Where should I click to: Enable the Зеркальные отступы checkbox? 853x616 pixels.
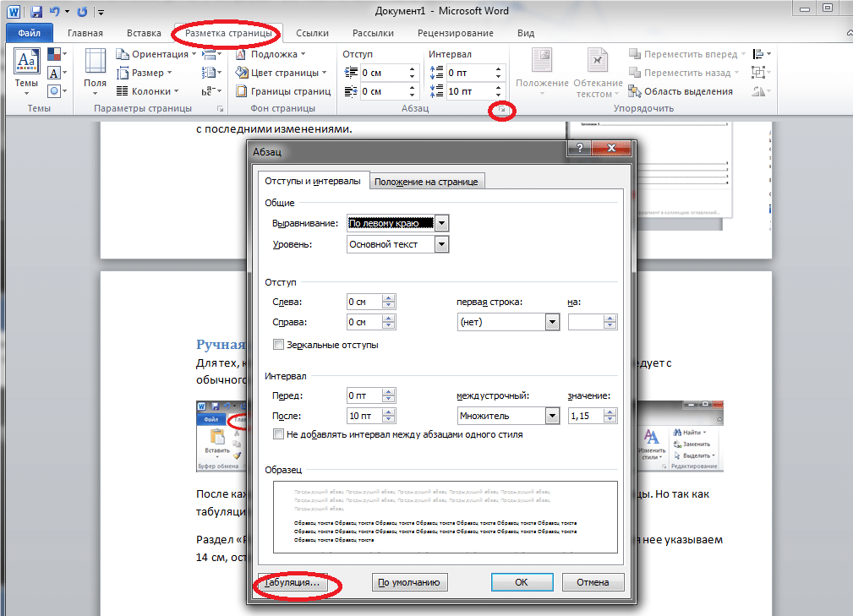click(278, 345)
